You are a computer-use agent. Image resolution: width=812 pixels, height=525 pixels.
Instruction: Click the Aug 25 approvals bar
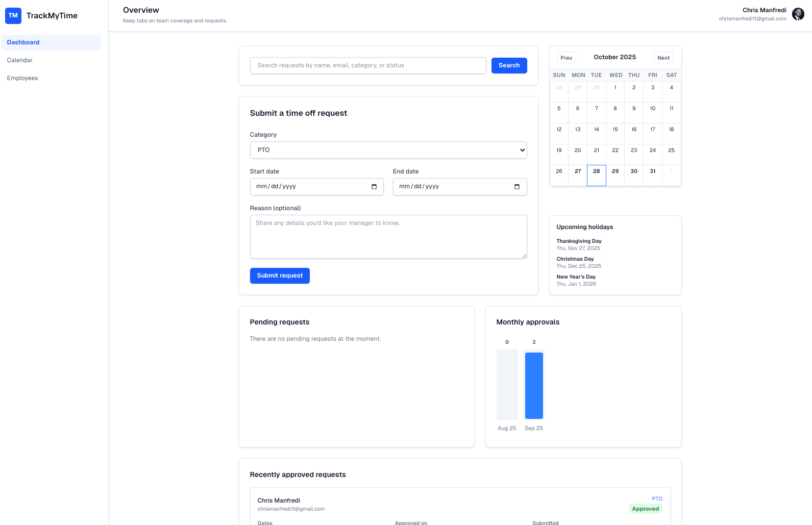[x=507, y=384]
